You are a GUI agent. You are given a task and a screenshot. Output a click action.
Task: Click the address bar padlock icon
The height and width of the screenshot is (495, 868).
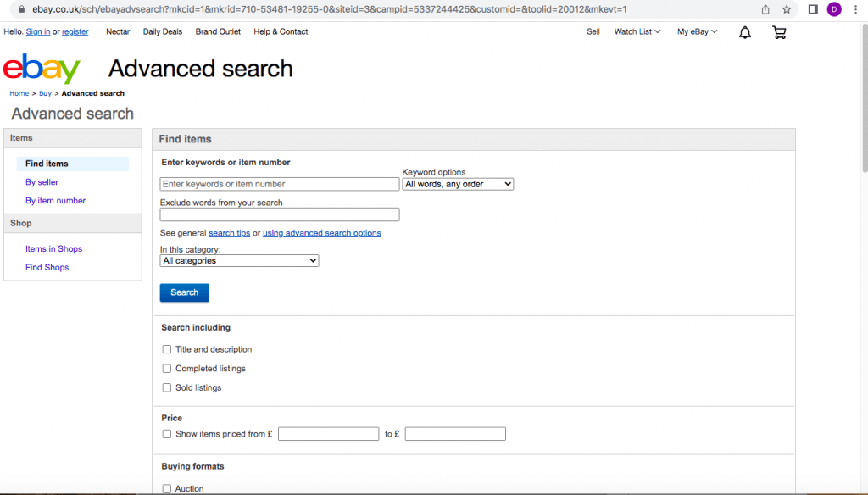coord(22,9)
